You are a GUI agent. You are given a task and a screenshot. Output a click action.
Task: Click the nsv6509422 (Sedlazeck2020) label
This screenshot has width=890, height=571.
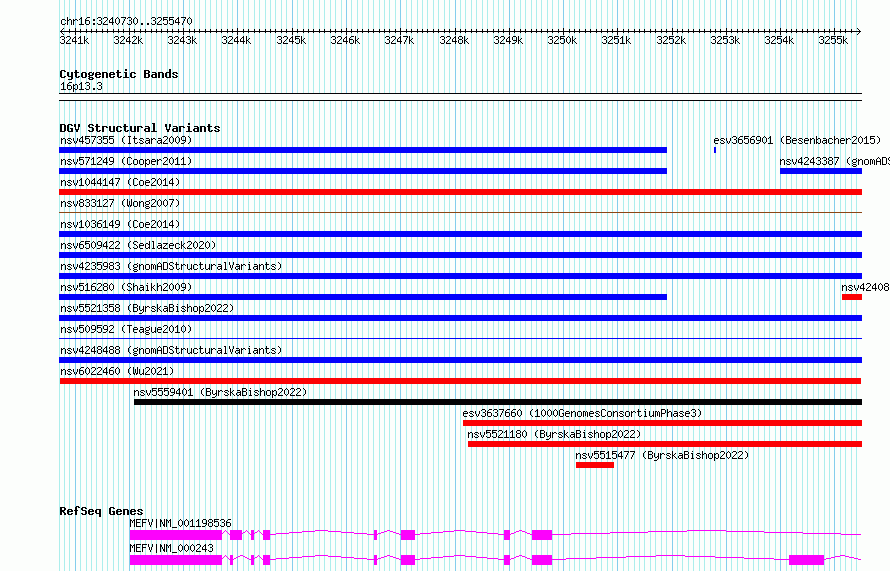pyautogui.click(x=138, y=245)
